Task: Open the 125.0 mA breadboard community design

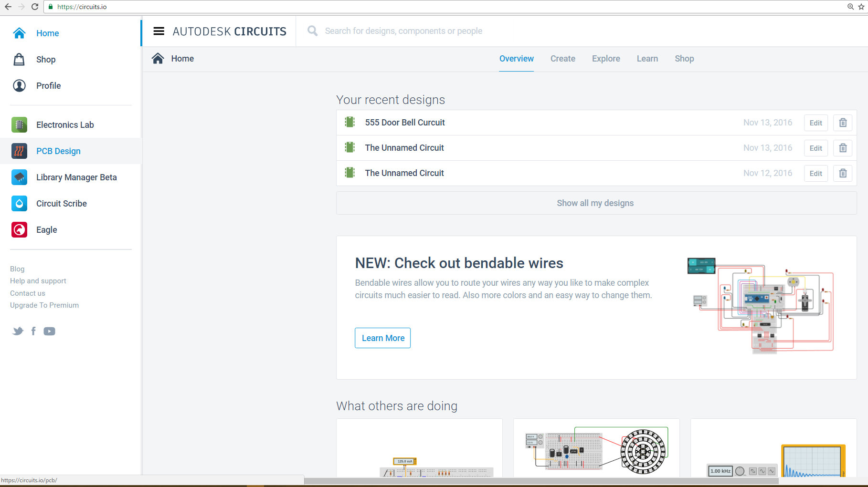Action: pos(419,448)
